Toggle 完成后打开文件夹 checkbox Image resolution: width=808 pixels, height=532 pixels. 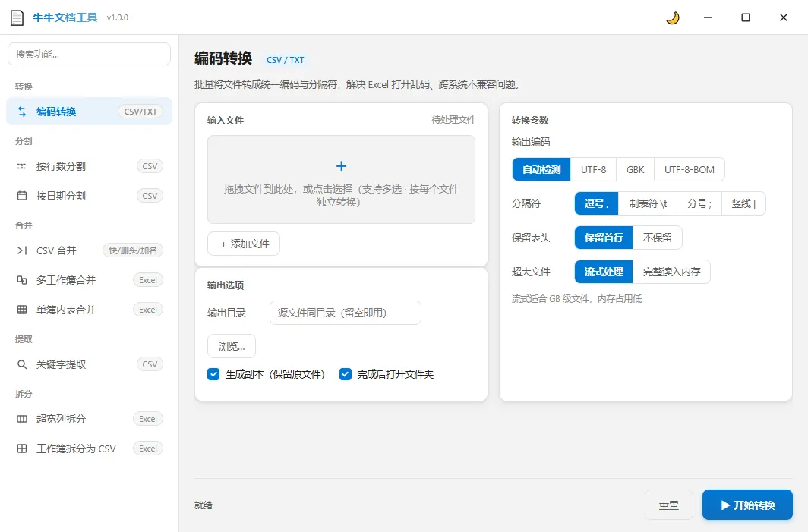pyautogui.click(x=346, y=374)
